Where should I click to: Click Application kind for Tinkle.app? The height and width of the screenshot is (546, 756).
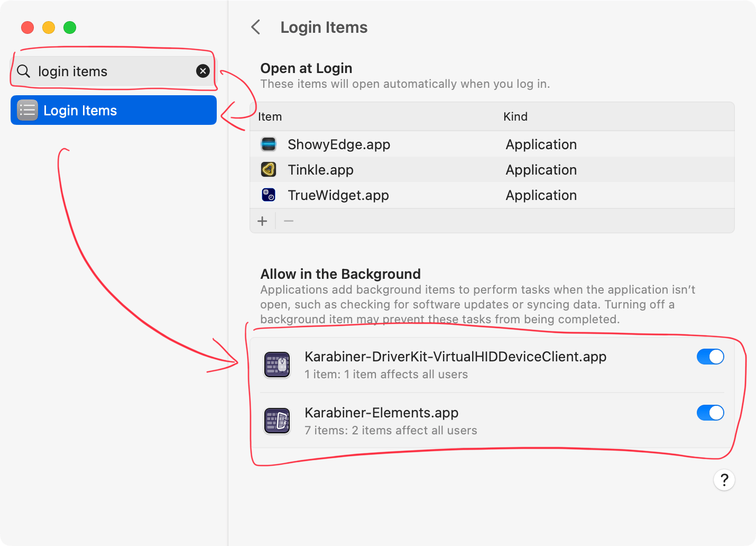point(541,170)
